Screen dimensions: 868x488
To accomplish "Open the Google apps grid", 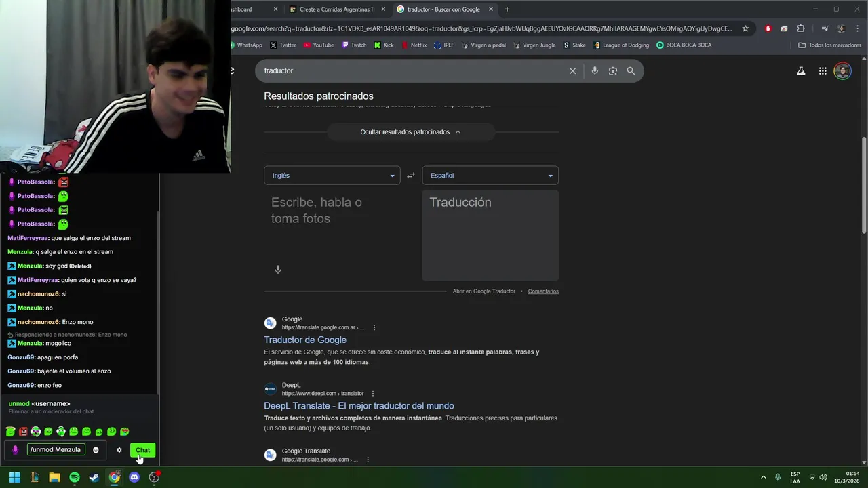I will pyautogui.click(x=823, y=70).
